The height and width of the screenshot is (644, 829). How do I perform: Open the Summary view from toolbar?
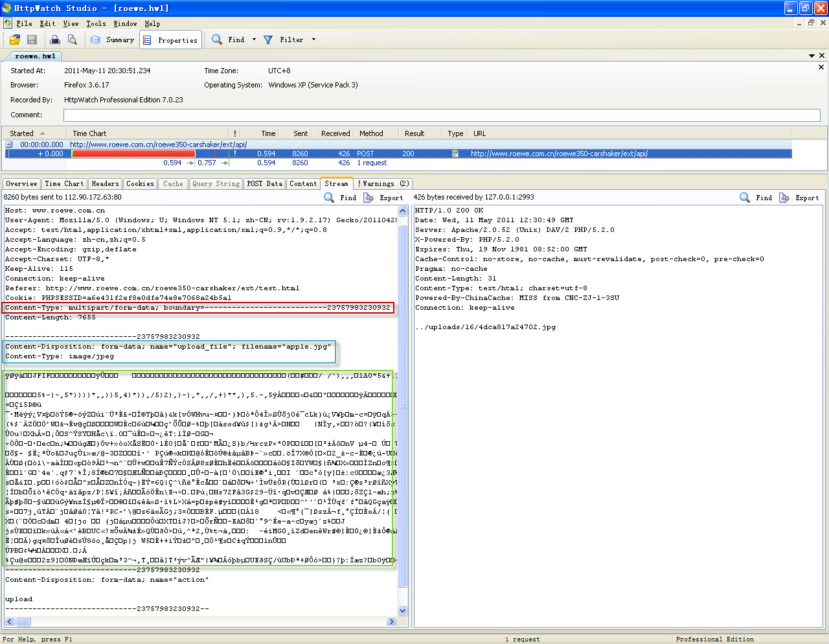[x=112, y=40]
